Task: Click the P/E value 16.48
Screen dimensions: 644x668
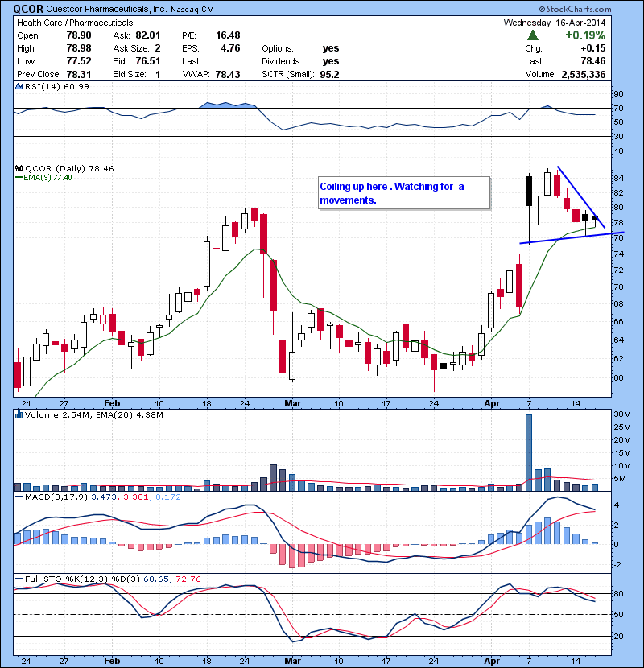Action: coord(228,35)
